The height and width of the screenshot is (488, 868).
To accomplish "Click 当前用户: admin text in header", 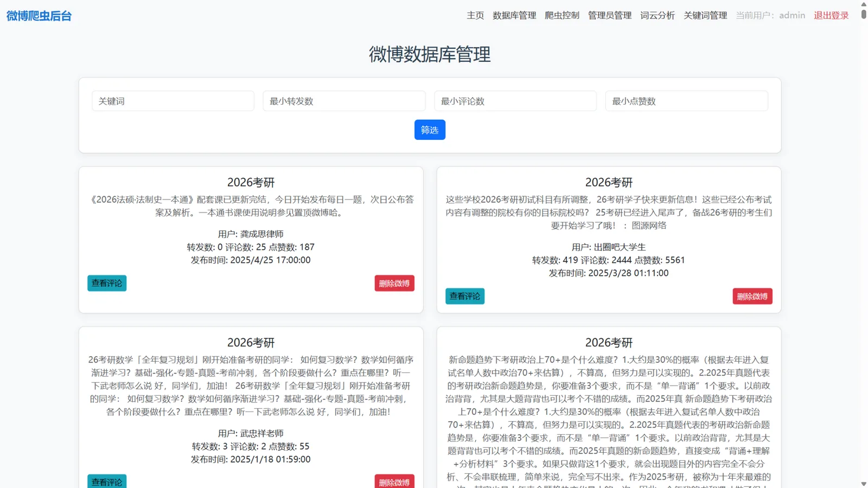I will (770, 15).
